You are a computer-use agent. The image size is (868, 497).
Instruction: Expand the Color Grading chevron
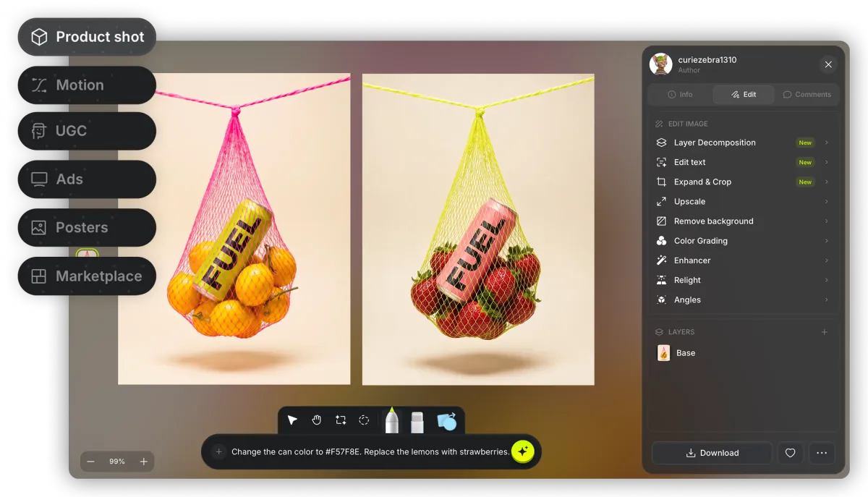tap(826, 240)
